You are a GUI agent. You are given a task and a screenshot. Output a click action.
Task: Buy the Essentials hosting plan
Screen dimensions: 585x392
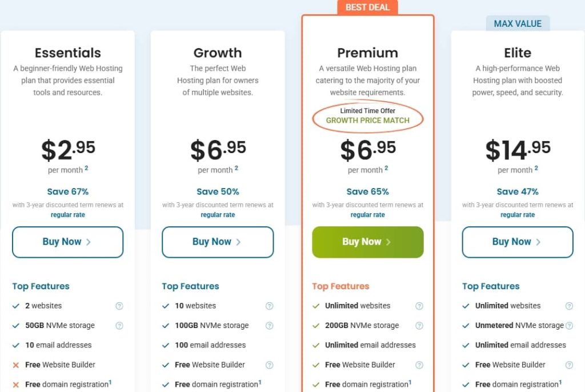(x=67, y=242)
